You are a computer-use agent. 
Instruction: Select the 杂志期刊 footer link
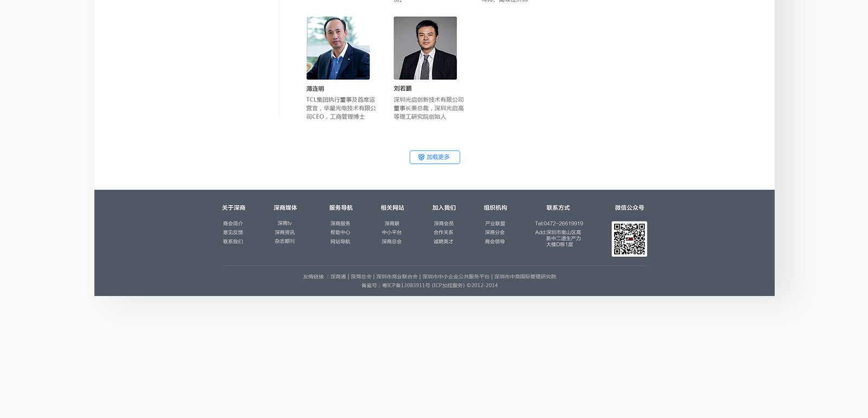[285, 242]
